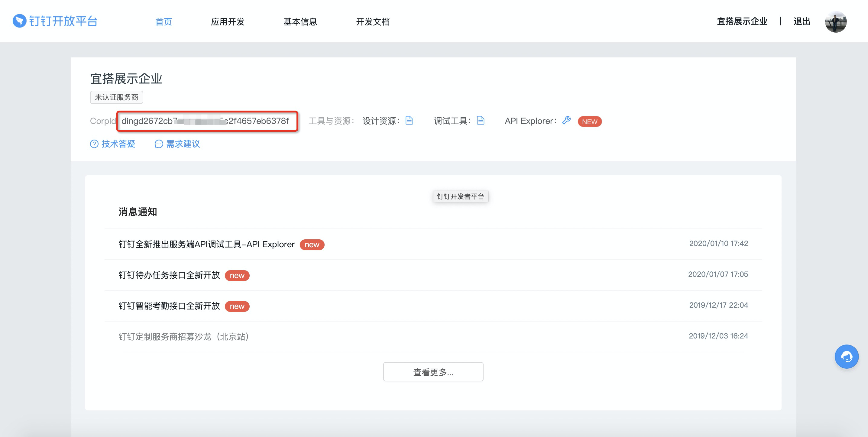Image resolution: width=868 pixels, height=437 pixels.
Task: Click the user avatar photo
Action: pos(835,21)
